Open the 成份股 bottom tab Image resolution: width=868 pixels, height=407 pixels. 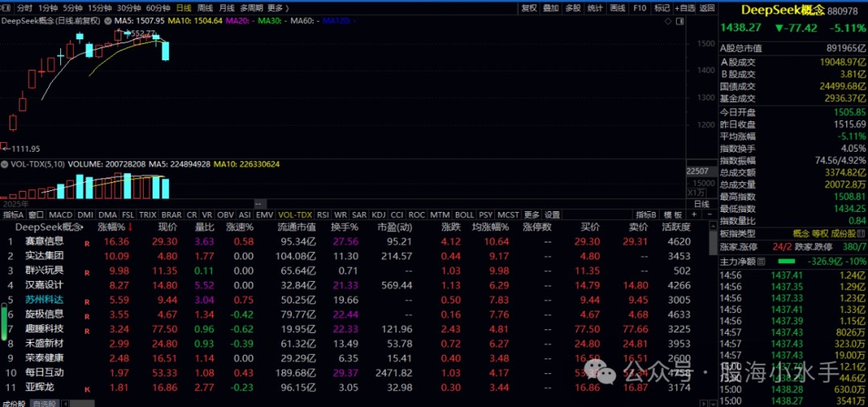pos(14,403)
